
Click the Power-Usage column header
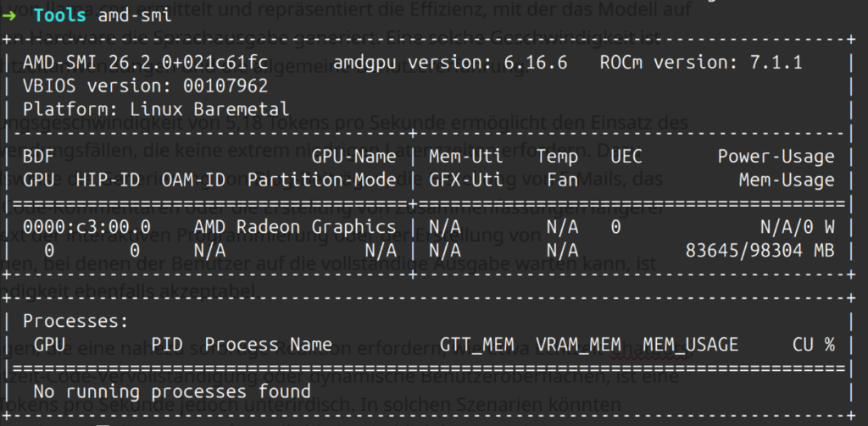pyautogui.click(x=776, y=157)
